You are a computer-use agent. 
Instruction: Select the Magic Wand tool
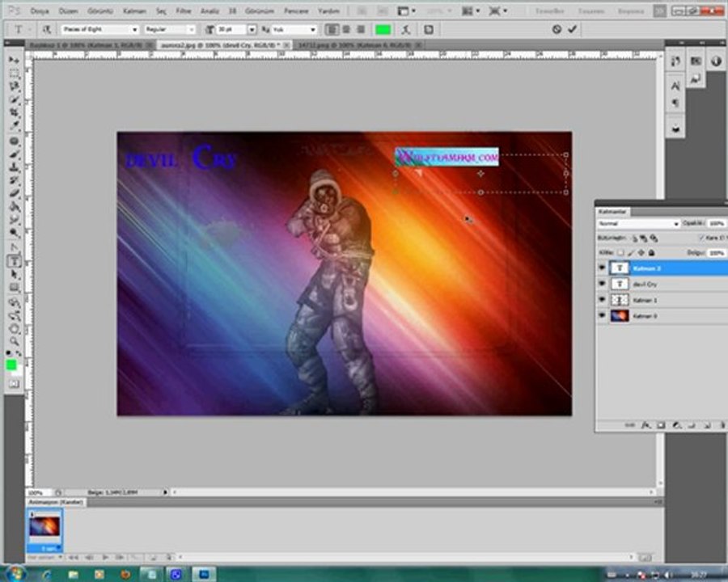[x=14, y=99]
